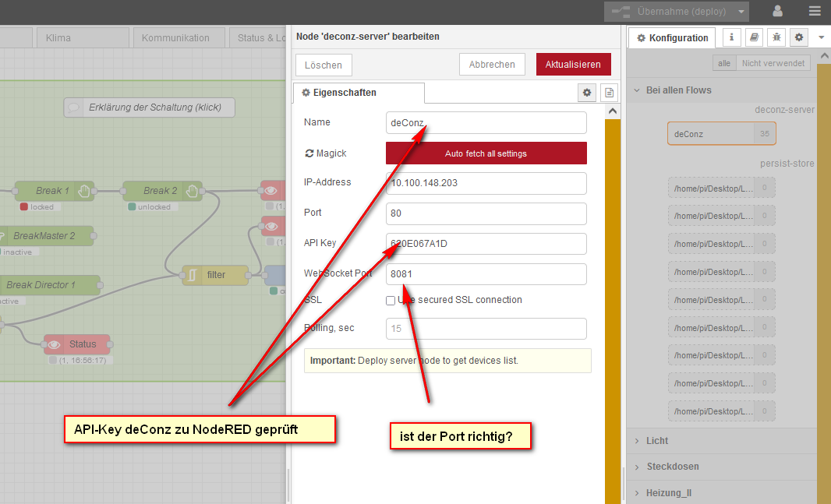Switch to the Kommunikation flow tab

coord(175,37)
